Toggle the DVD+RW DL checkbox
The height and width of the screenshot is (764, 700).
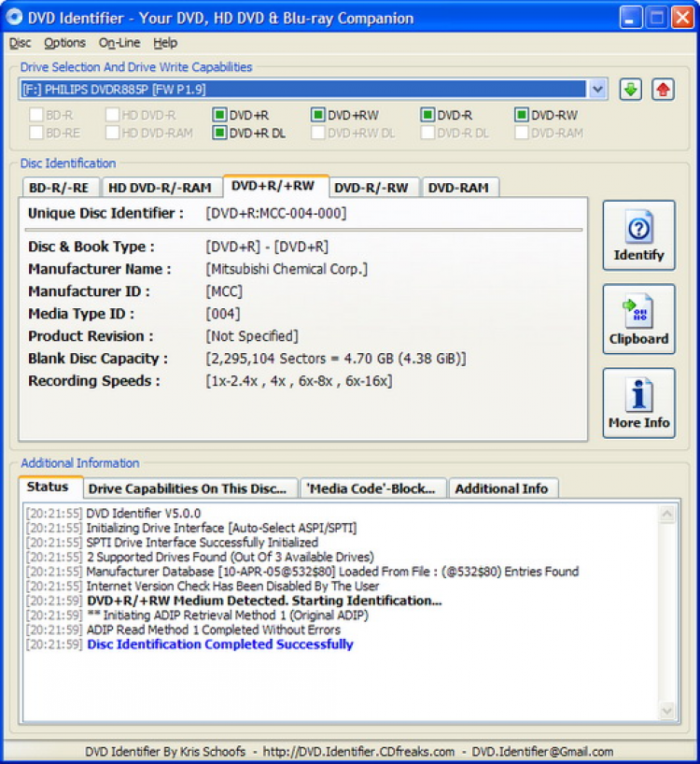[318, 133]
